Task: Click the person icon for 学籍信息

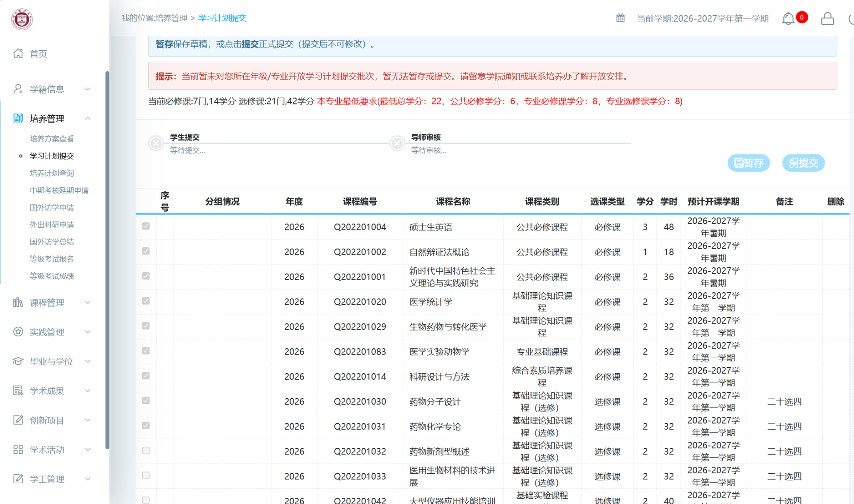Action: pyautogui.click(x=18, y=89)
